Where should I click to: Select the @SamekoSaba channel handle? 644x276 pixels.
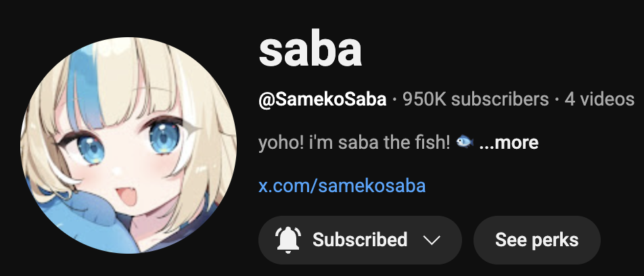[x=323, y=99]
